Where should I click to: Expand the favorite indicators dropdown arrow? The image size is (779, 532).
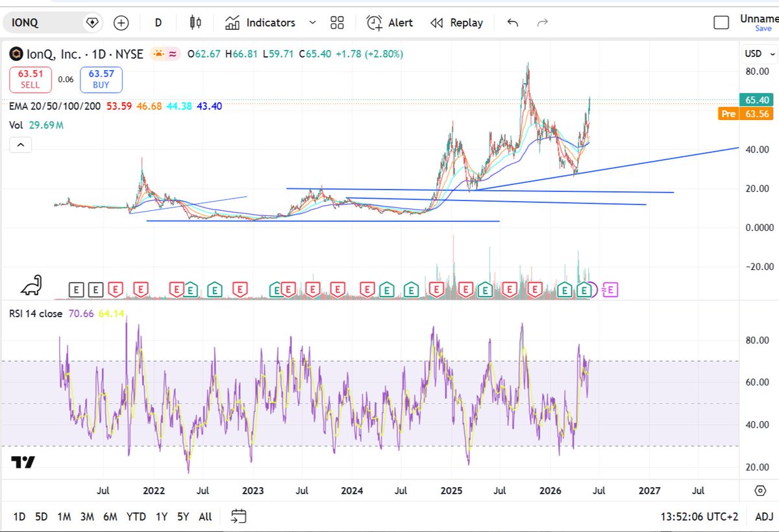click(x=312, y=23)
